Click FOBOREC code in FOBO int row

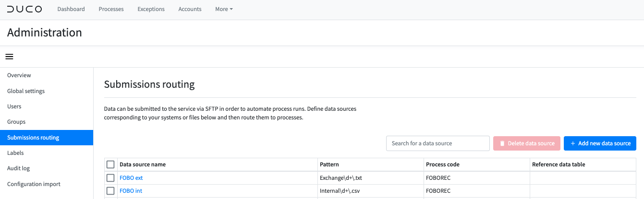point(438,191)
